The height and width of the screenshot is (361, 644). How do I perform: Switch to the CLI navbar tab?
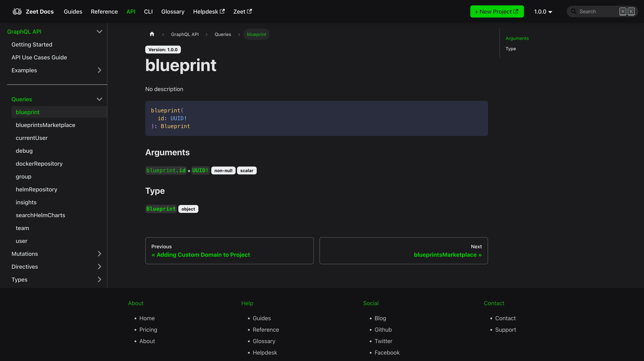(148, 11)
